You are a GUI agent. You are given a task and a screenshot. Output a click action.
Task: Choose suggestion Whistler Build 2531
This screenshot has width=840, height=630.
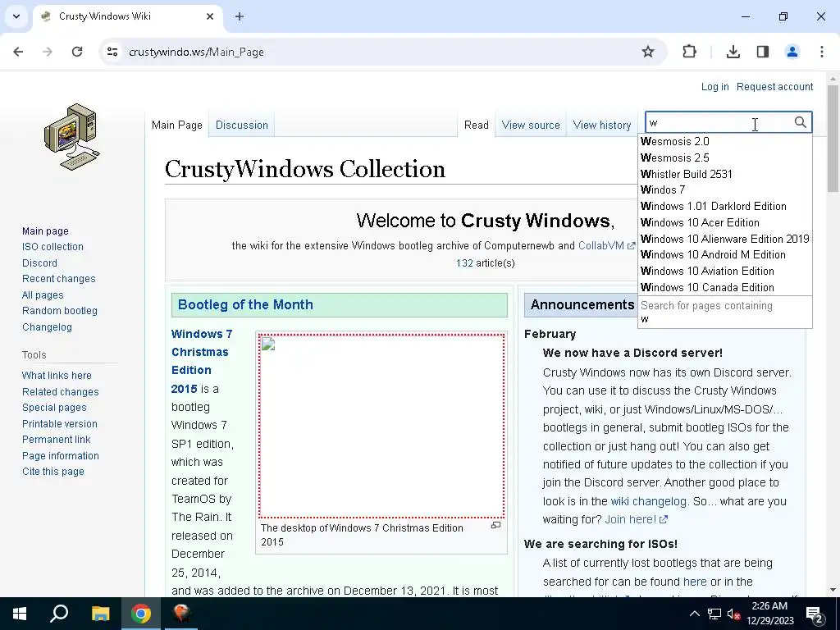tap(725, 174)
